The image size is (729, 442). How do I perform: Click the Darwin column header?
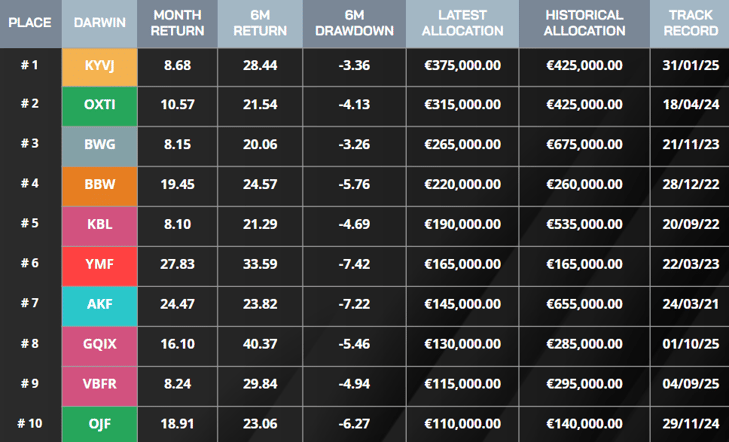pyautogui.click(x=100, y=23)
